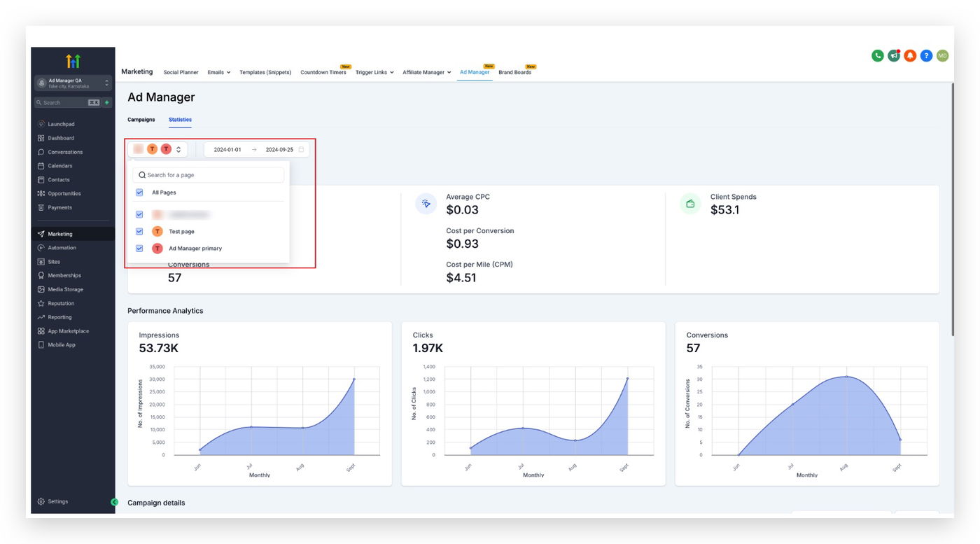
Task: Click the page vertical scrollbar
Action: 951,210
